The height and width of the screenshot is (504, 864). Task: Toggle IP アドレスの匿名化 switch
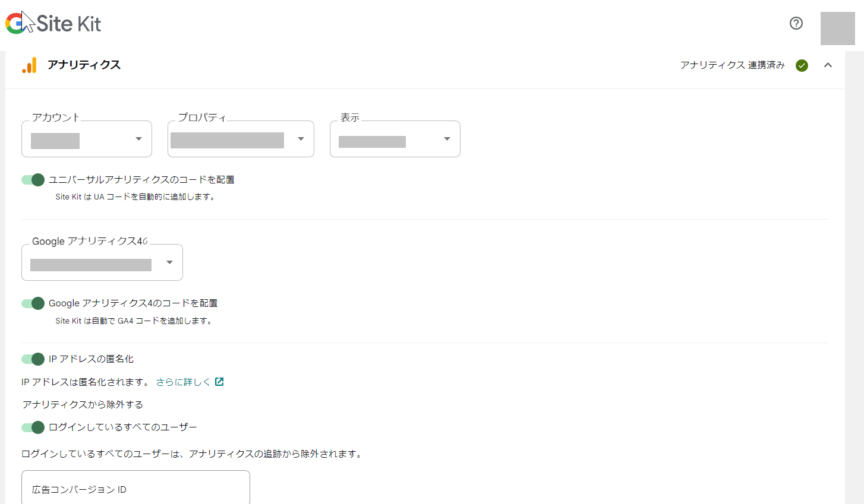click(x=33, y=359)
